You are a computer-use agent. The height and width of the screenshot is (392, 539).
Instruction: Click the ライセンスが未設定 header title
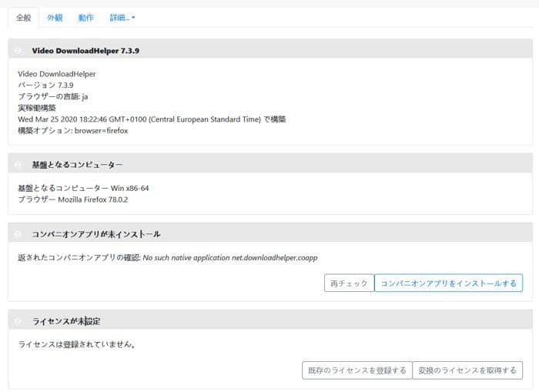tap(66, 321)
